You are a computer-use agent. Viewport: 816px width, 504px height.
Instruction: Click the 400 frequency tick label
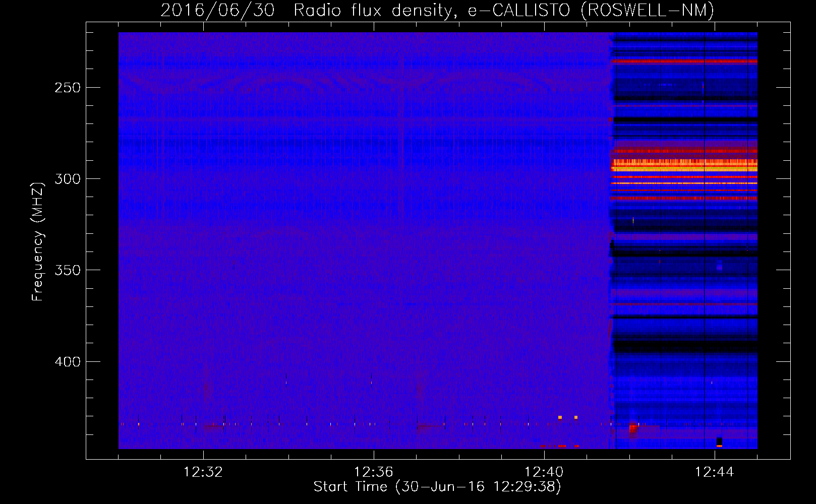point(68,362)
